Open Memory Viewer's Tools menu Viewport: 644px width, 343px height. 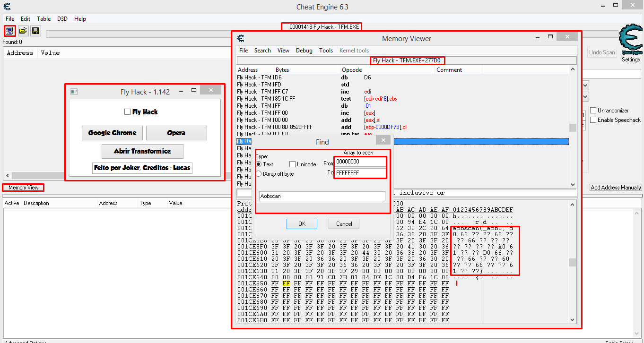click(x=326, y=51)
